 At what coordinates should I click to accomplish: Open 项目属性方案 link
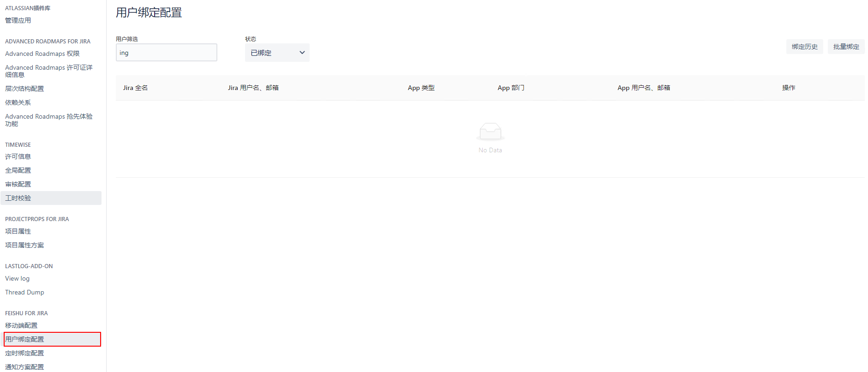point(24,245)
